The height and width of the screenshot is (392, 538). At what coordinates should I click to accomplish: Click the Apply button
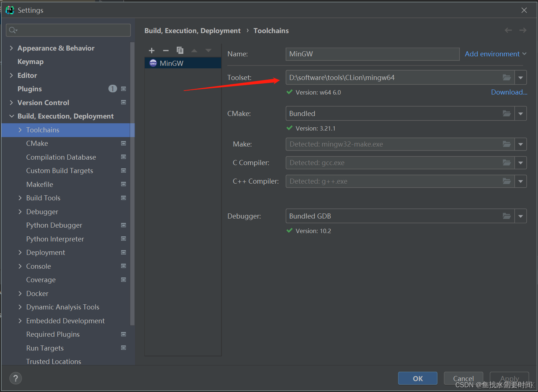click(x=509, y=378)
